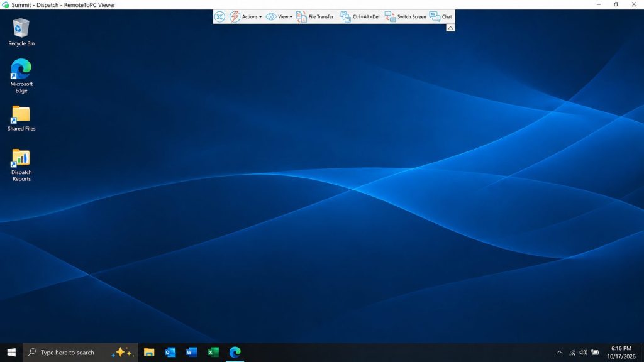Select the Shared Files folder shortcut
644x362 pixels.
[x=21, y=119]
